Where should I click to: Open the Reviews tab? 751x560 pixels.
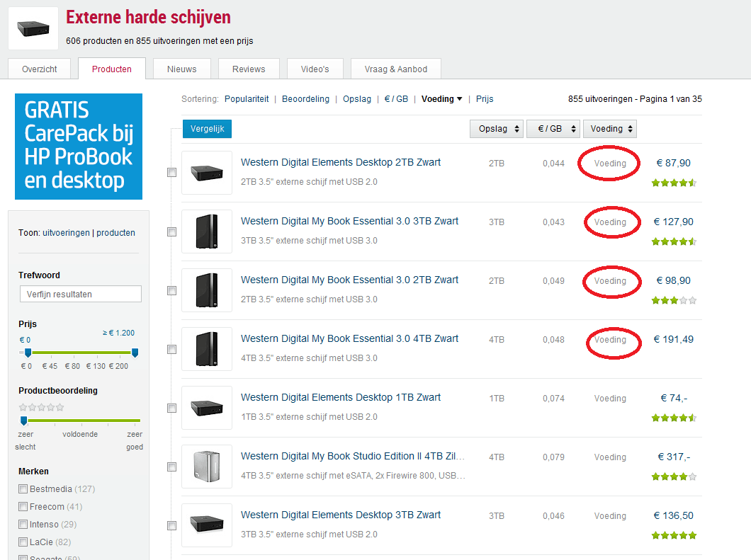pyautogui.click(x=249, y=69)
